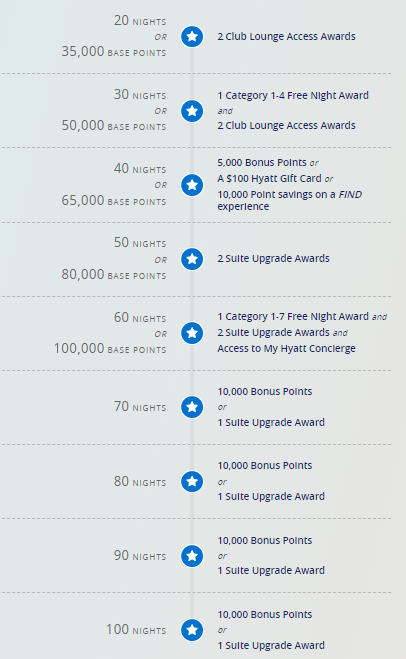Click the '100,000 Base Points' label
The image size is (406, 659).
point(110,348)
